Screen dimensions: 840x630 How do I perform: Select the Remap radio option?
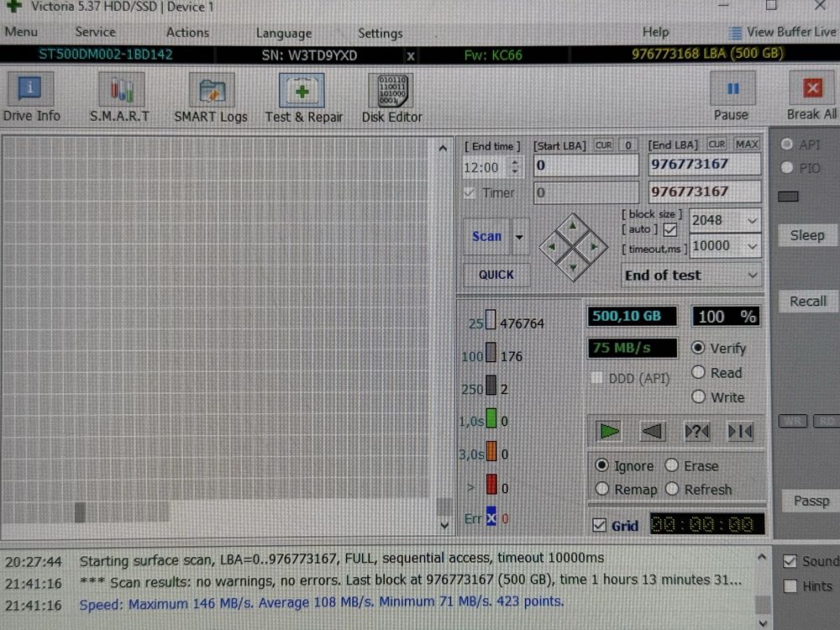(x=602, y=489)
